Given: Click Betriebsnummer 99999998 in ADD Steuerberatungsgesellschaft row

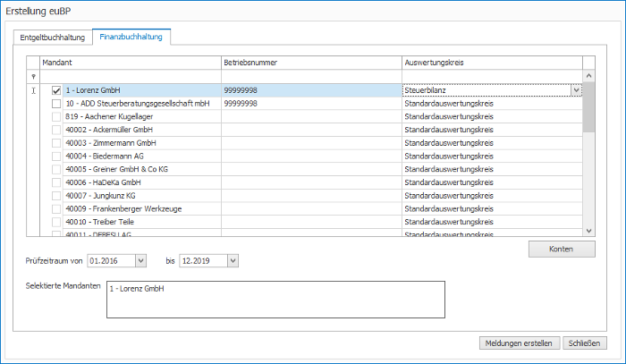Looking at the screenshot, I should pos(241,104).
